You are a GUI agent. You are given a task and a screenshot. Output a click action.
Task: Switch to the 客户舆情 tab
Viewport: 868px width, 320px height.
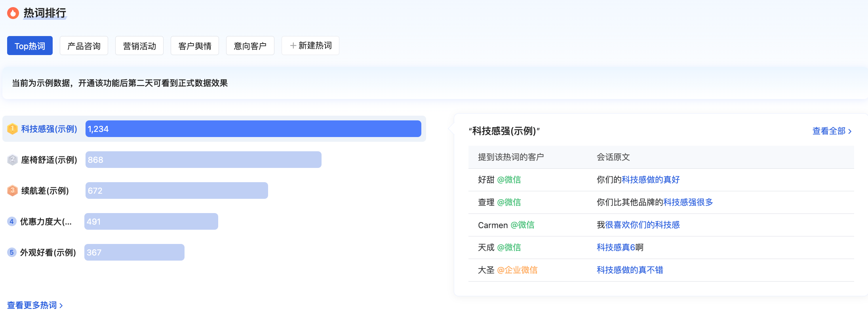[195, 46]
